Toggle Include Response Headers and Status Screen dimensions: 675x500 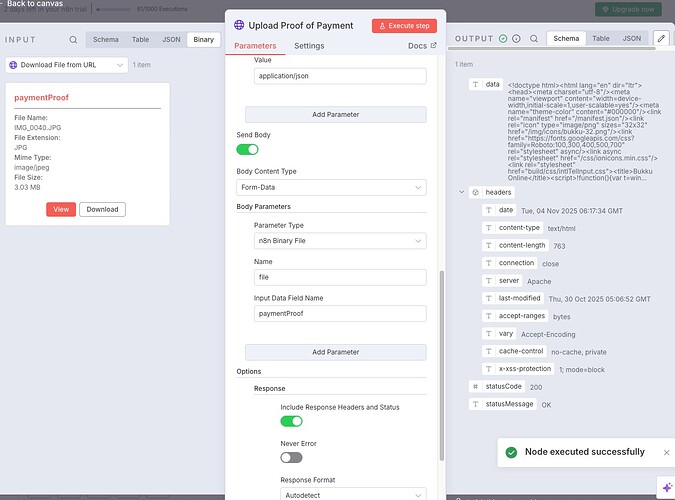(291, 421)
